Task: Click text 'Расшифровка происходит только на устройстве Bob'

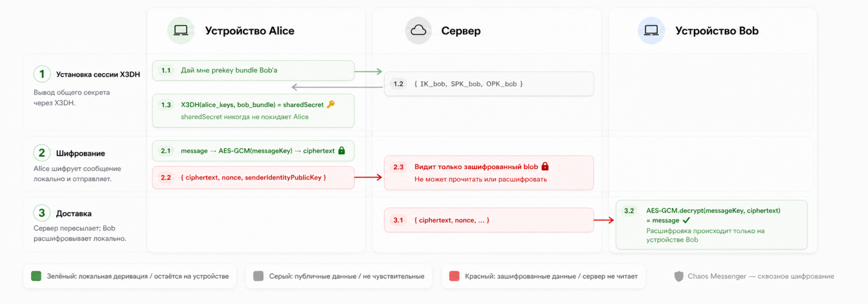Action: [706, 235]
